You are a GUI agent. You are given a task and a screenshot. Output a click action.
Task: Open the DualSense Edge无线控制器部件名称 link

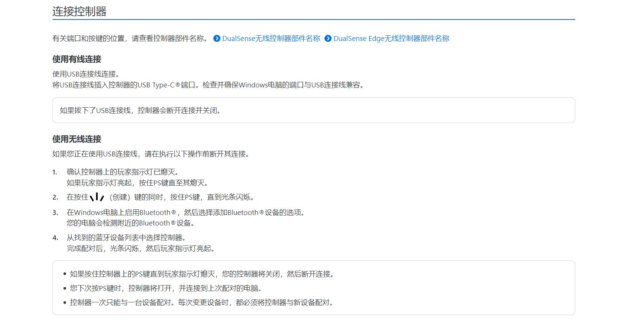(391, 39)
